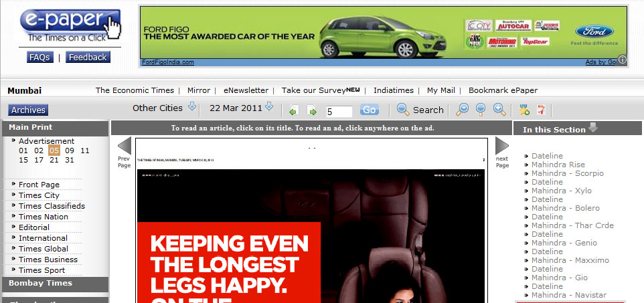The image size is (644, 303).
Task: Click the Go button
Action: (370, 110)
